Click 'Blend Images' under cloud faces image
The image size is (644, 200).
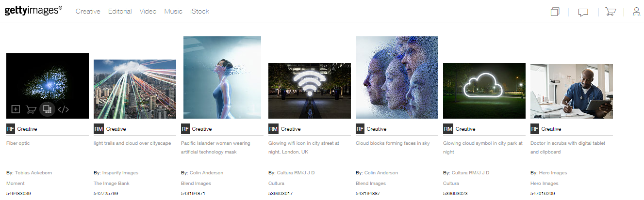coord(371,184)
